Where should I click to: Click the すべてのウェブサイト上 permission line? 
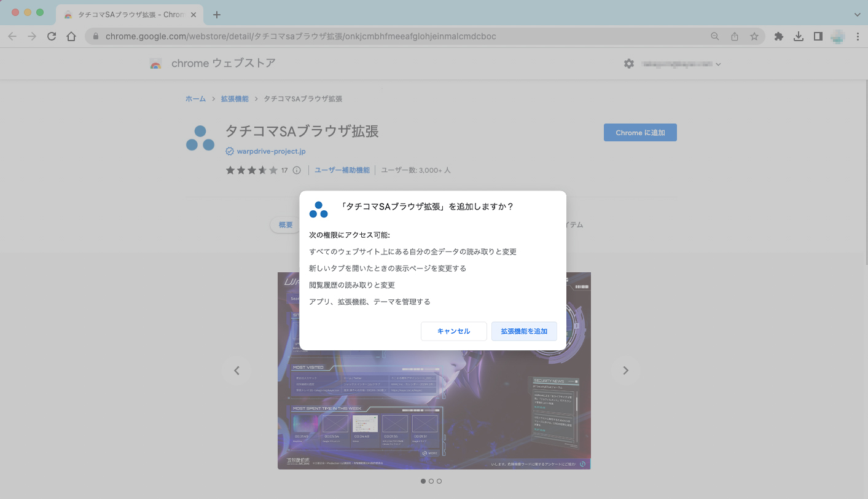point(413,251)
